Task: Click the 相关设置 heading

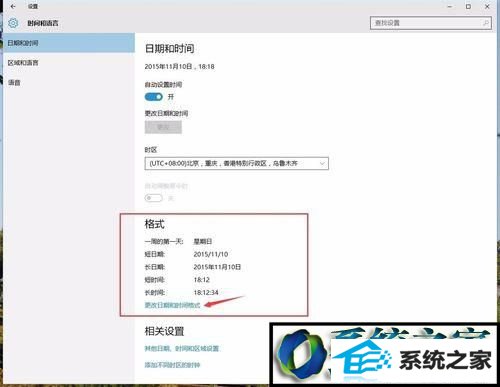Action: click(164, 331)
